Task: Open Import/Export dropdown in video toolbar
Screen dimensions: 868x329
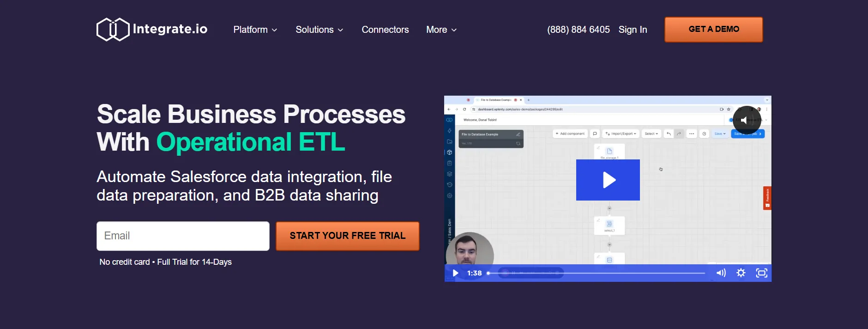Action: [x=621, y=134]
